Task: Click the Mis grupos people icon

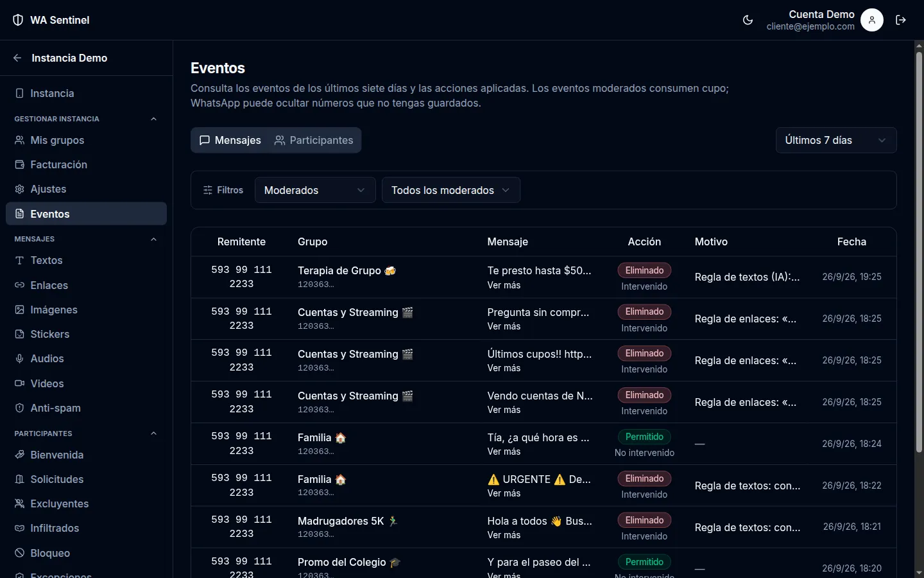Action: [x=20, y=140]
